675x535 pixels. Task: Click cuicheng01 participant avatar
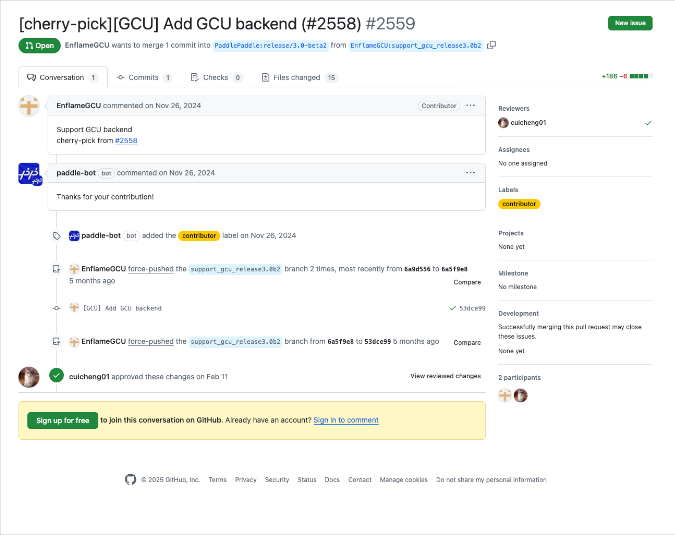click(520, 395)
